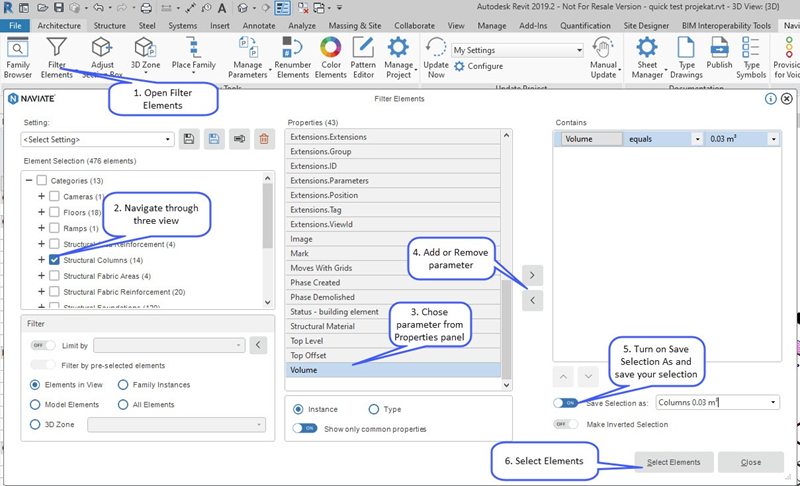Select the All Elements radio button

tap(123, 405)
